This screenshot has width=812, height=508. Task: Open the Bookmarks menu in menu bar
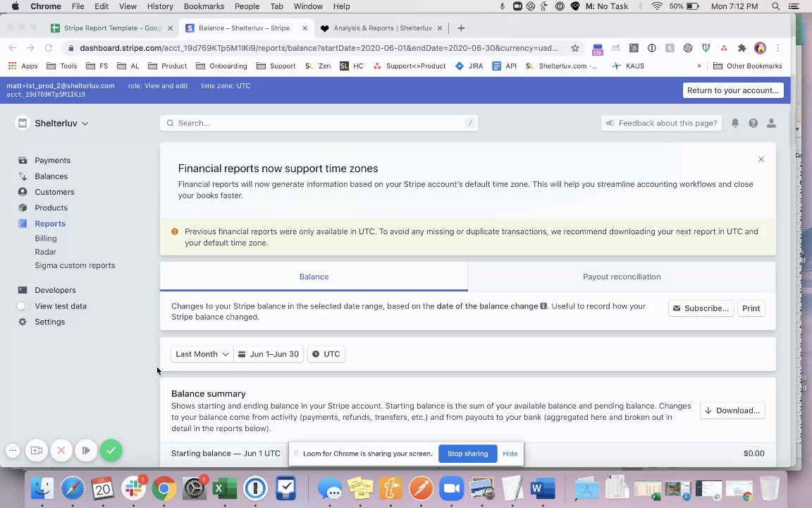click(204, 6)
